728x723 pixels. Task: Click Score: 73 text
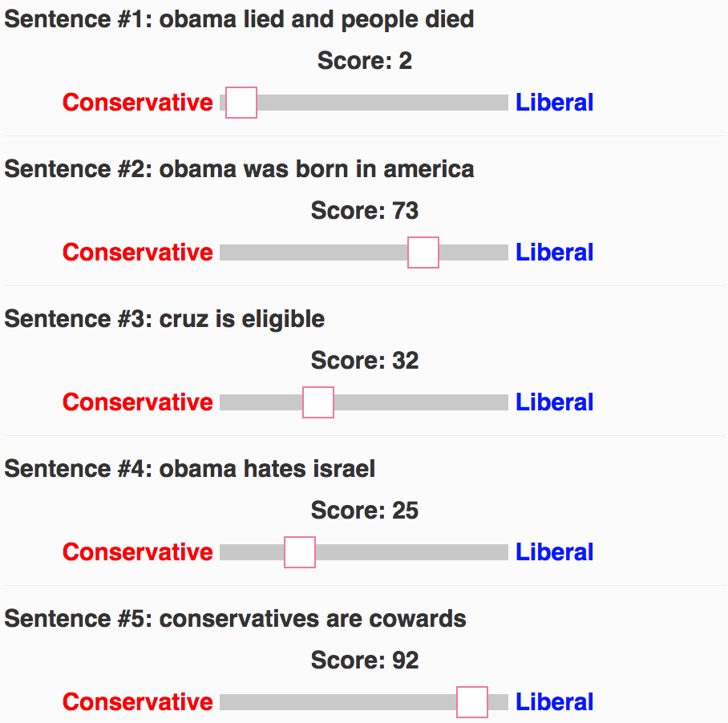365,211
